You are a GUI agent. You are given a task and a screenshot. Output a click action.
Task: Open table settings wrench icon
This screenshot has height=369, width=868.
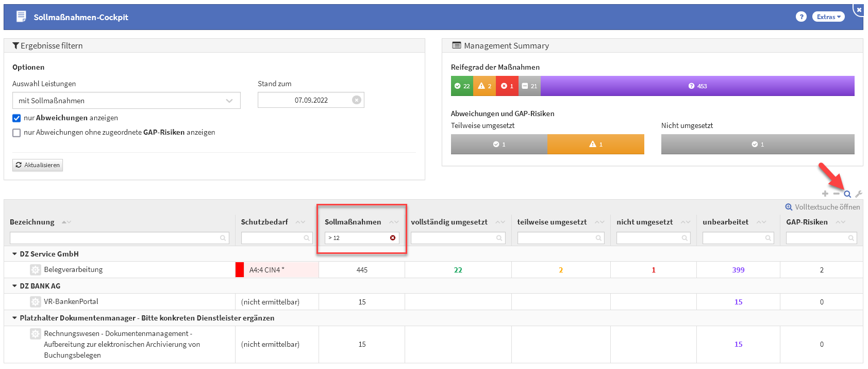click(x=858, y=195)
